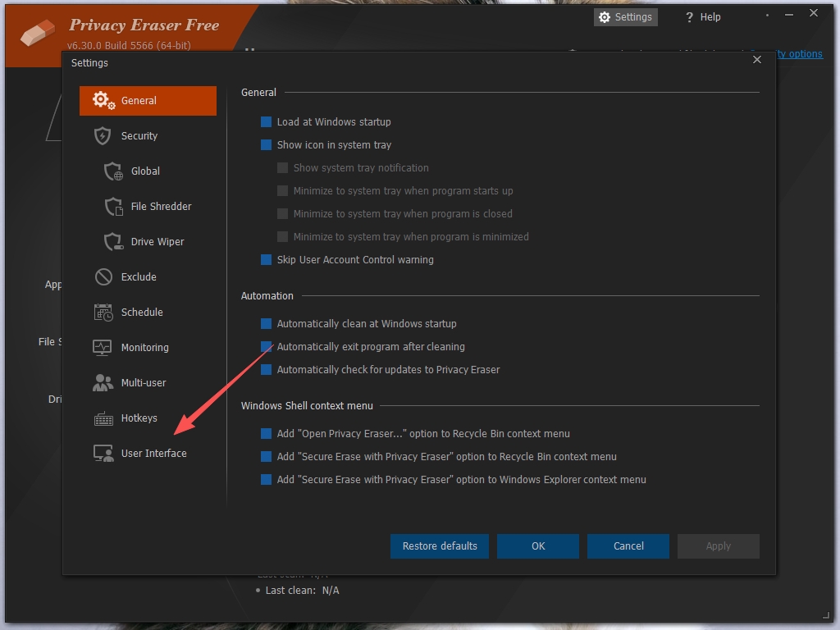Click the Windows Shell context menu heading

[x=307, y=405]
